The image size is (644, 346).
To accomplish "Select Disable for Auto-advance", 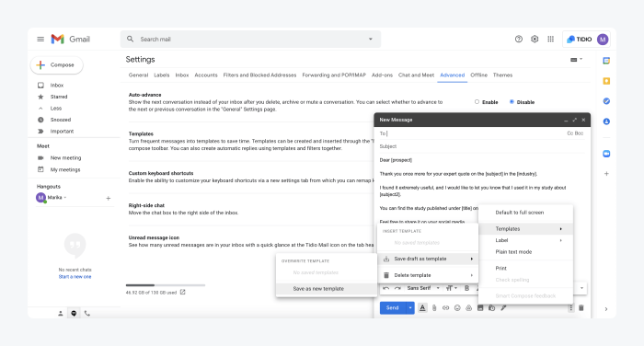I will pyautogui.click(x=512, y=101).
